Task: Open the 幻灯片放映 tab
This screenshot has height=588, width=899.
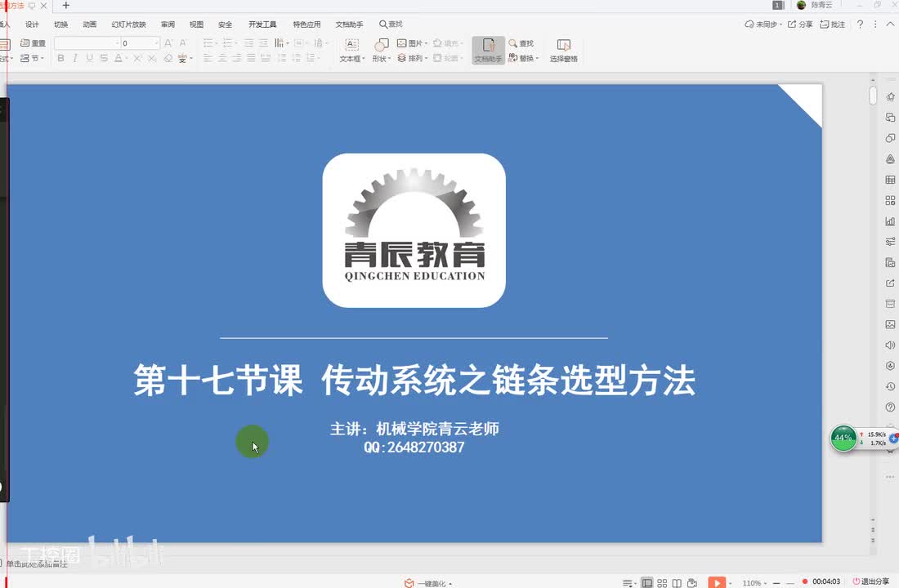Action: pyautogui.click(x=128, y=24)
